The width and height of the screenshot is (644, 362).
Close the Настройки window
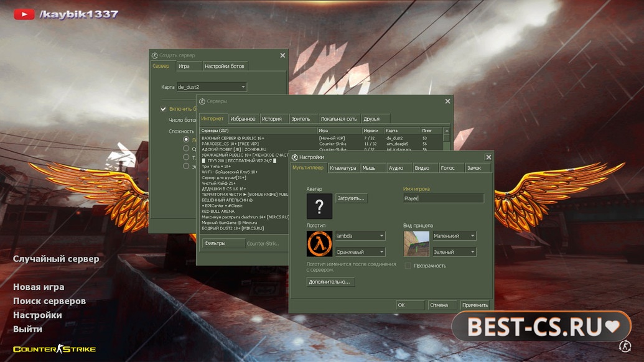(x=488, y=157)
